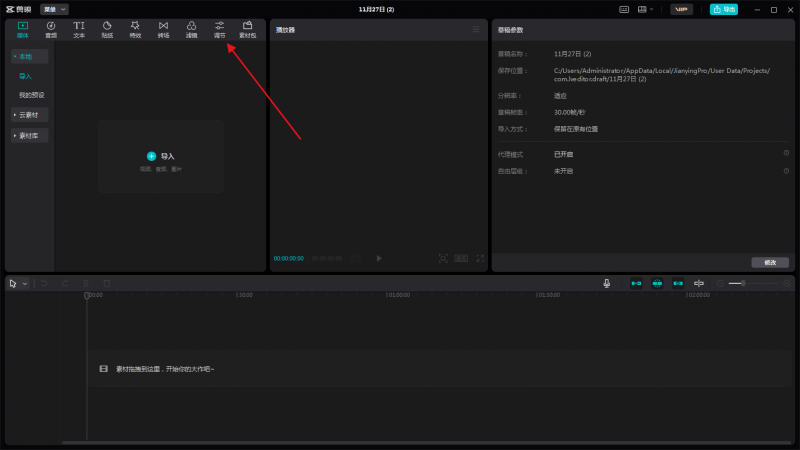Click the selection pointer tool

point(13,283)
